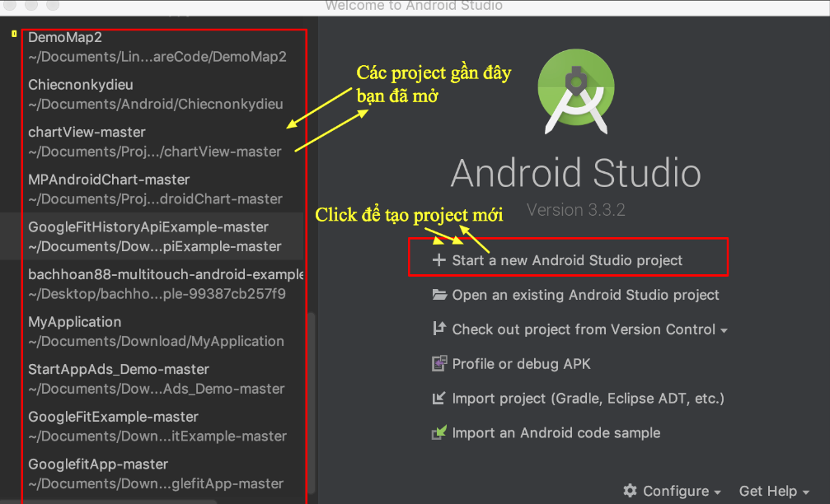The width and height of the screenshot is (830, 504).
Task: Open the Configure dropdown menu
Action: 673,491
